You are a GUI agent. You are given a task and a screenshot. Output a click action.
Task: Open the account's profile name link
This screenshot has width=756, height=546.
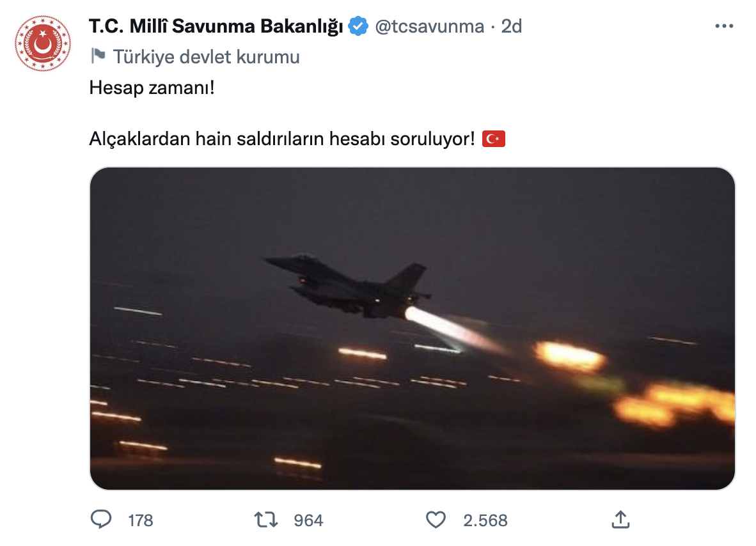coord(217,26)
